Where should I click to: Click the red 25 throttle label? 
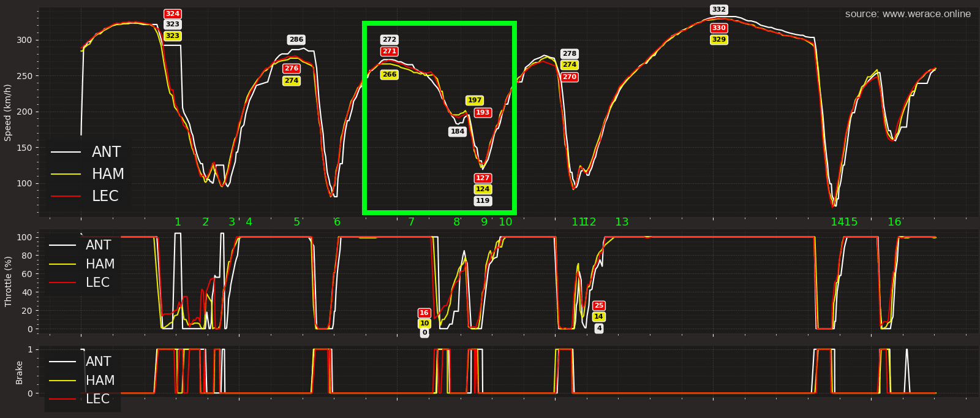(x=598, y=306)
